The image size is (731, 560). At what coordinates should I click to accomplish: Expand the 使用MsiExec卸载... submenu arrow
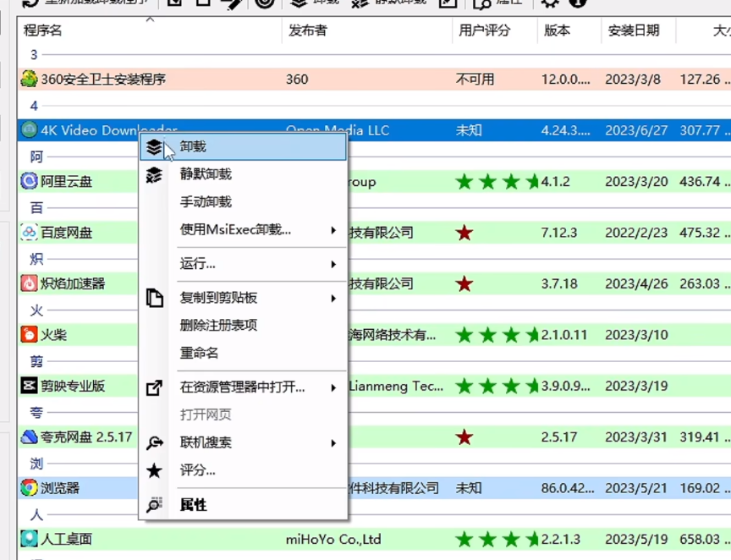(333, 230)
